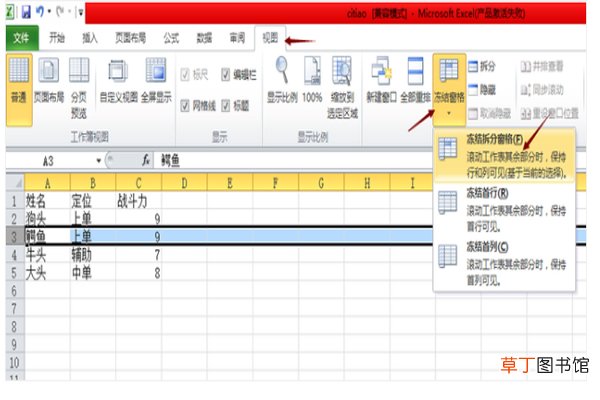This screenshot has width=600, height=400.
Task: Click the 拆分 button
Action: (x=482, y=67)
